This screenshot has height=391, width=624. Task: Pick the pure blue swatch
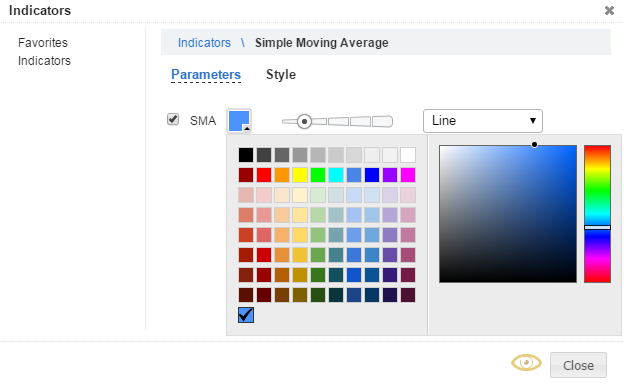point(372,175)
